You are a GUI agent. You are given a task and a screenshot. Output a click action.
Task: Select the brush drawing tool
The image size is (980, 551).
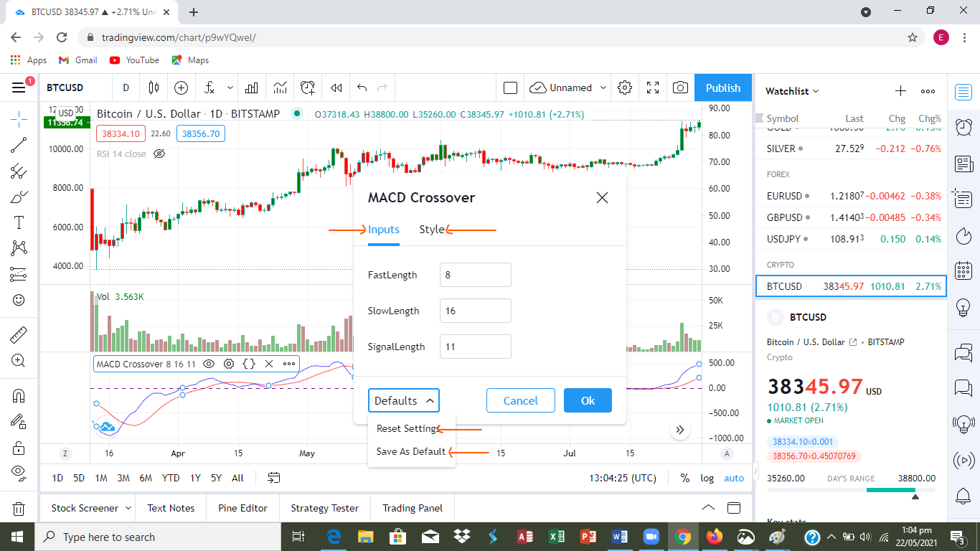click(x=19, y=197)
